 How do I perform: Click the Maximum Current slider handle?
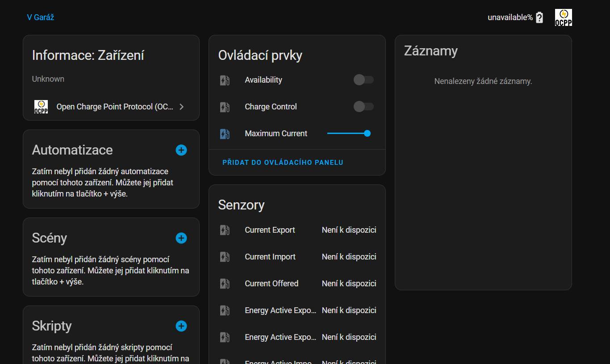pyautogui.click(x=367, y=133)
